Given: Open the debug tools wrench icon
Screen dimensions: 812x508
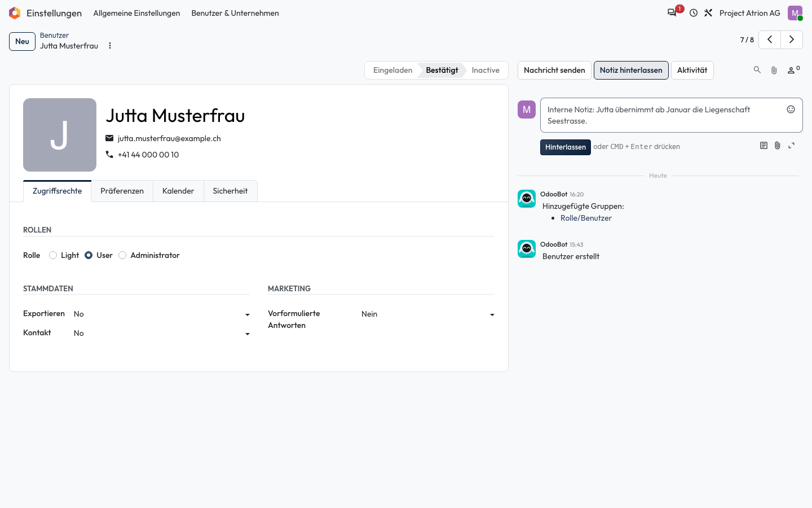Looking at the screenshot, I should 708,13.
